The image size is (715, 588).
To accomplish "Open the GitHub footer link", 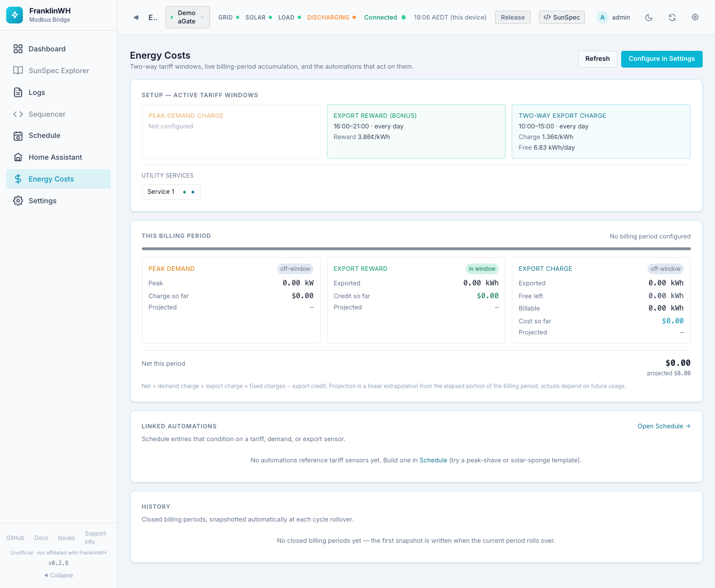I will pos(15,538).
